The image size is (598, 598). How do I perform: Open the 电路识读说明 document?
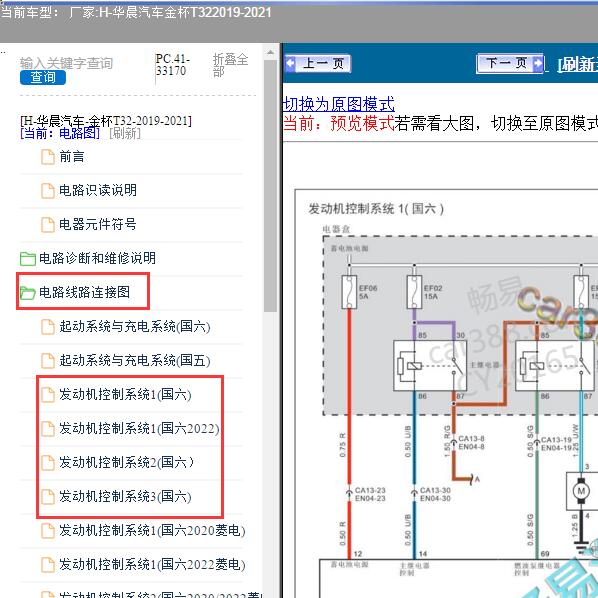(98, 190)
